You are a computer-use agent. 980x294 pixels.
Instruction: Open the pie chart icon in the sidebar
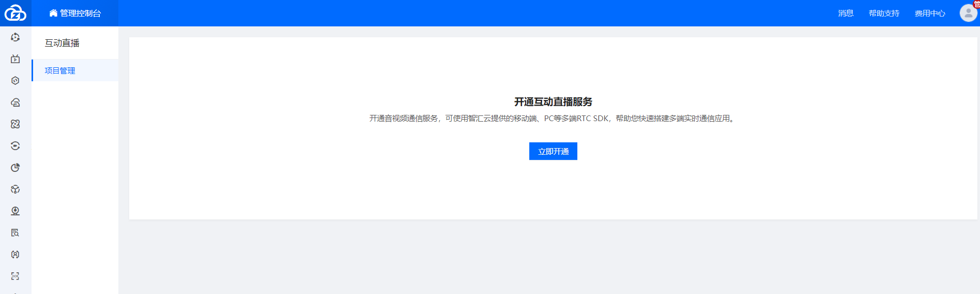pyautogui.click(x=16, y=168)
